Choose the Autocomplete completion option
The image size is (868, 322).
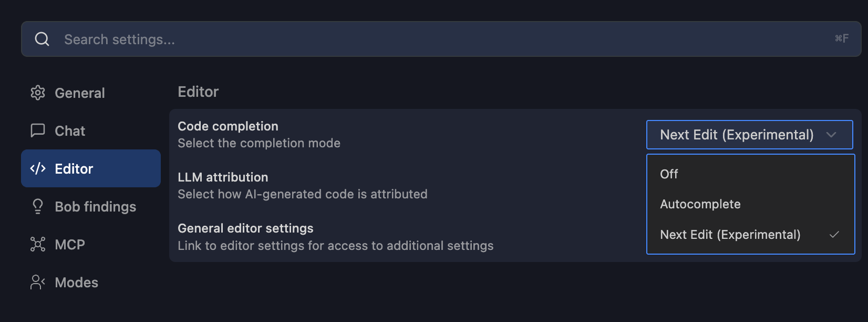700,204
